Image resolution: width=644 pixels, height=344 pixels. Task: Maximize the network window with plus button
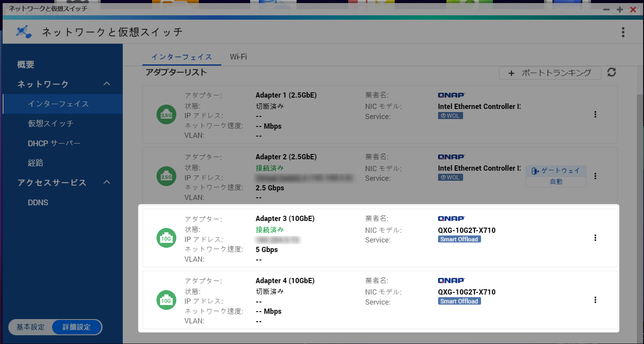[x=620, y=9]
